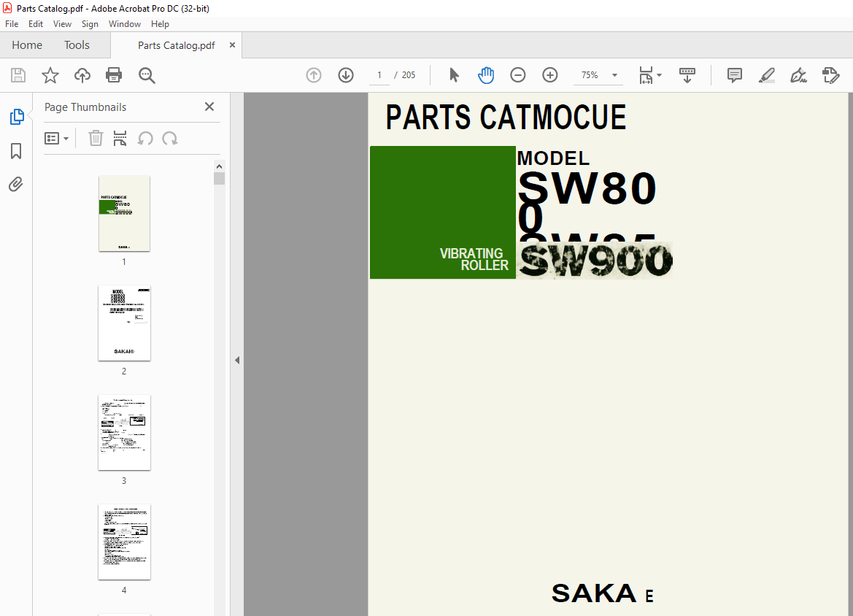The height and width of the screenshot is (616, 853).
Task: Print the document with printer icon
Action: point(114,75)
